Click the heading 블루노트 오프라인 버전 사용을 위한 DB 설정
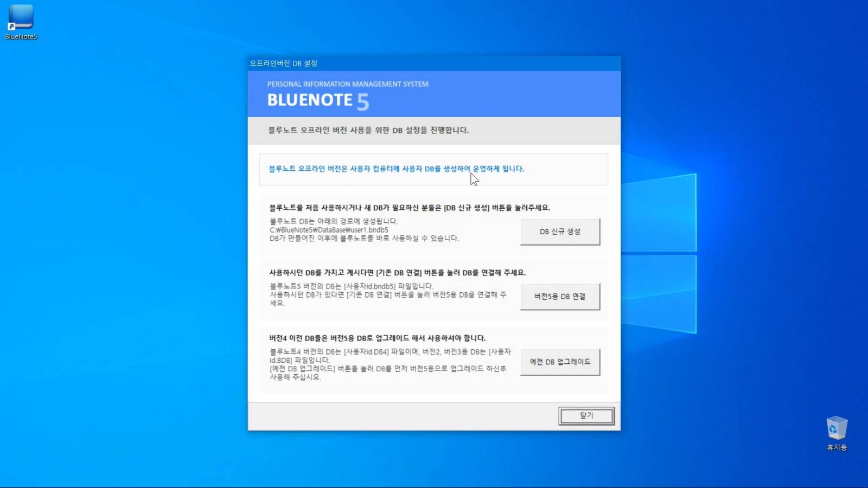 pos(368,130)
